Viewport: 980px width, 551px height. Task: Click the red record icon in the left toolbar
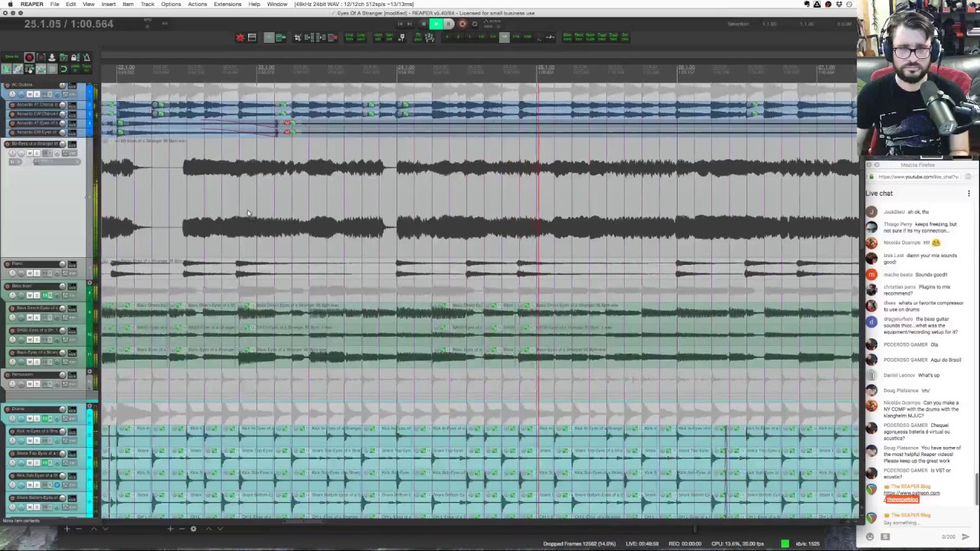point(29,57)
